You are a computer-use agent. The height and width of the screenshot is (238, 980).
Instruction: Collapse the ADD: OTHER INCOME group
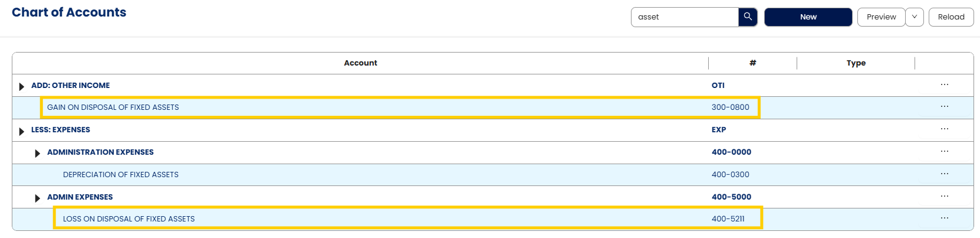pyautogui.click(x=22, y=86)
